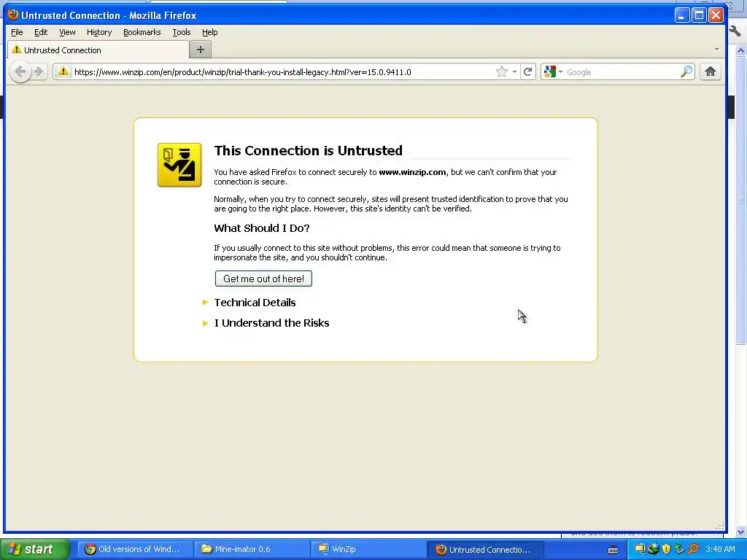Image resolution: width=747 pixels, height=560 pixels.
Task: Click the magnifier tray icon
Action: point(694,549)
